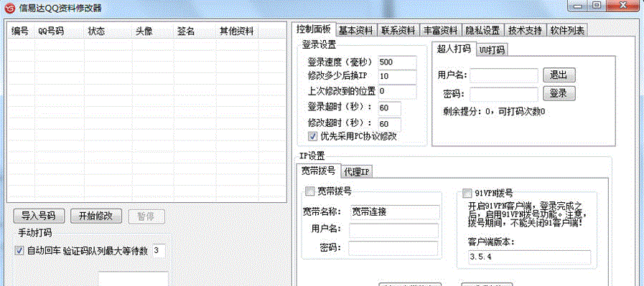Click the 登录 button in 超人打码
This screenshot has height=286, width=644.
pyautogui.click(x=559, y=94)
